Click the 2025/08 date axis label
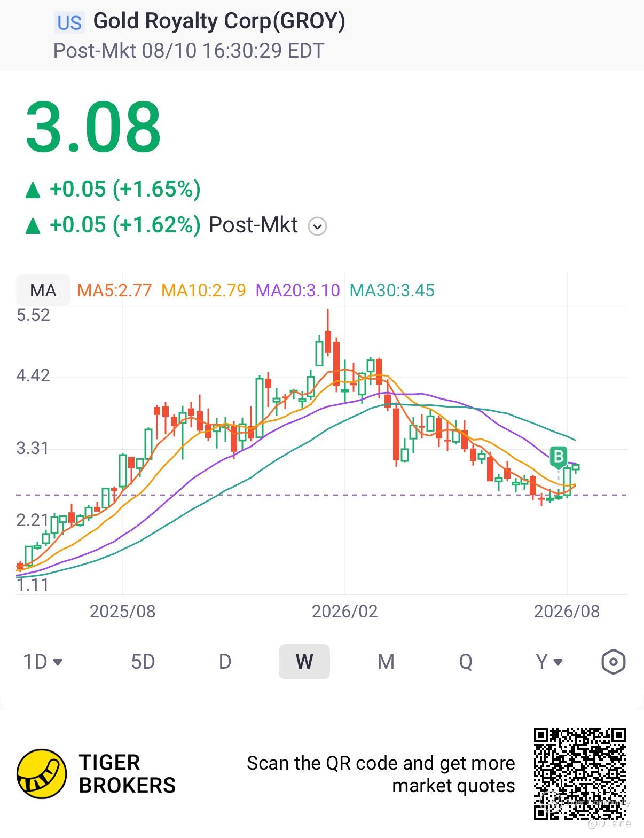 (122, 612)
